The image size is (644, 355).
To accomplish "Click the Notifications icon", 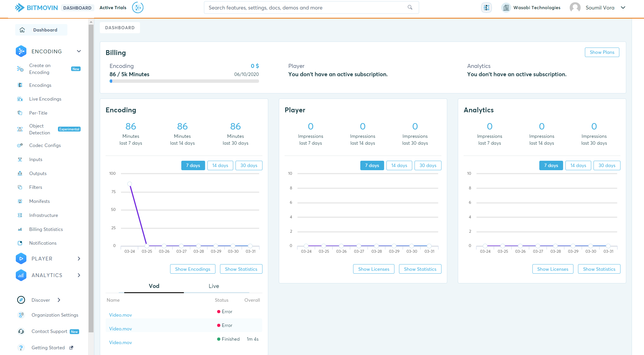I will [x=20, y=243].
